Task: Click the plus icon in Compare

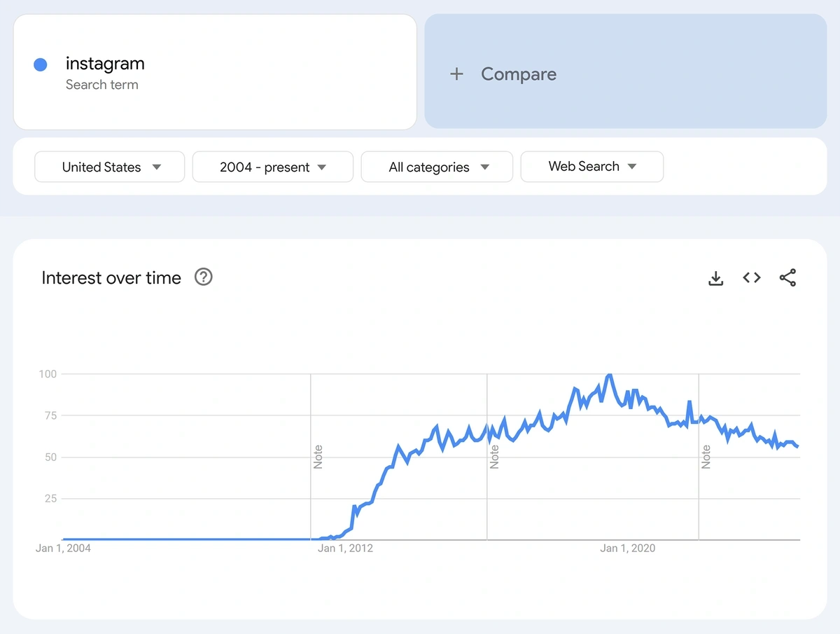Action: tap(456, 74)
